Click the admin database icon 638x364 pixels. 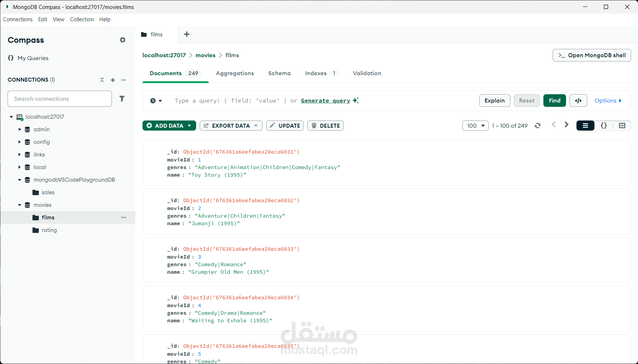point(27,129)
